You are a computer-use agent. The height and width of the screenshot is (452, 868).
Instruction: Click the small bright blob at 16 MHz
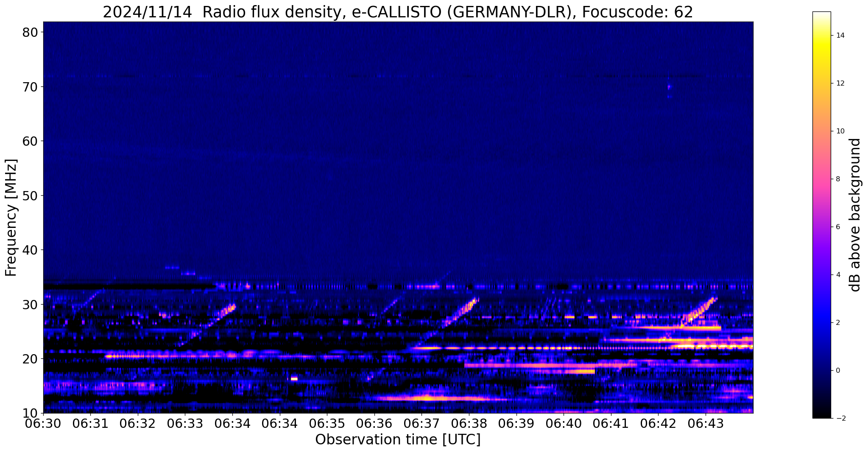click(294, 379)
